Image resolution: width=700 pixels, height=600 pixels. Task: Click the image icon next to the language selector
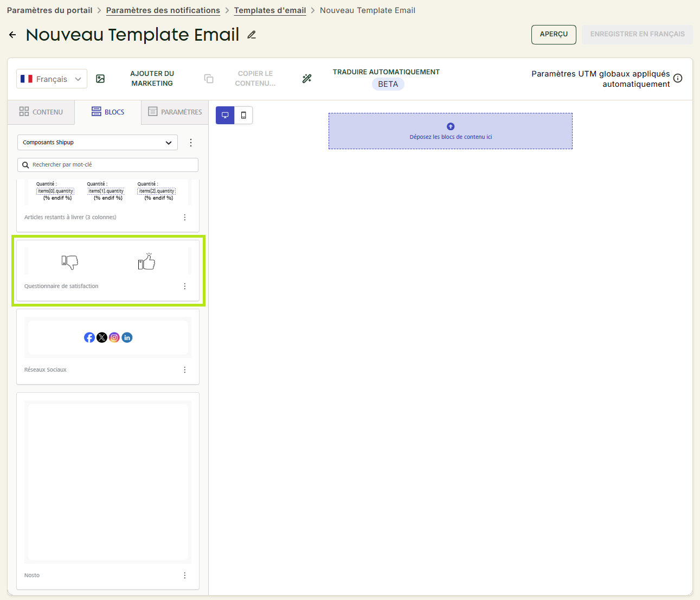point(100,79)
